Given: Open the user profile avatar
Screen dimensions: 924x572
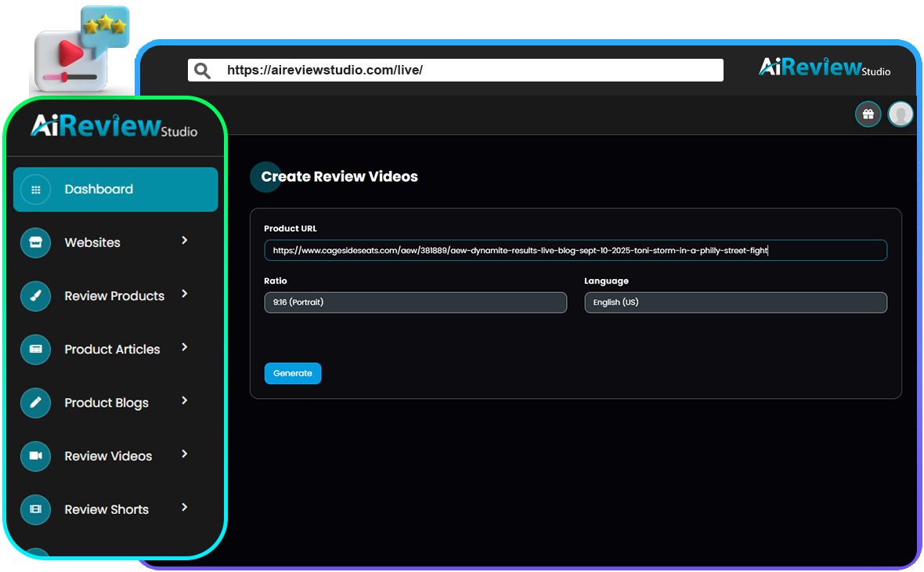Looking at the screenshot, I should coord(901,114).
